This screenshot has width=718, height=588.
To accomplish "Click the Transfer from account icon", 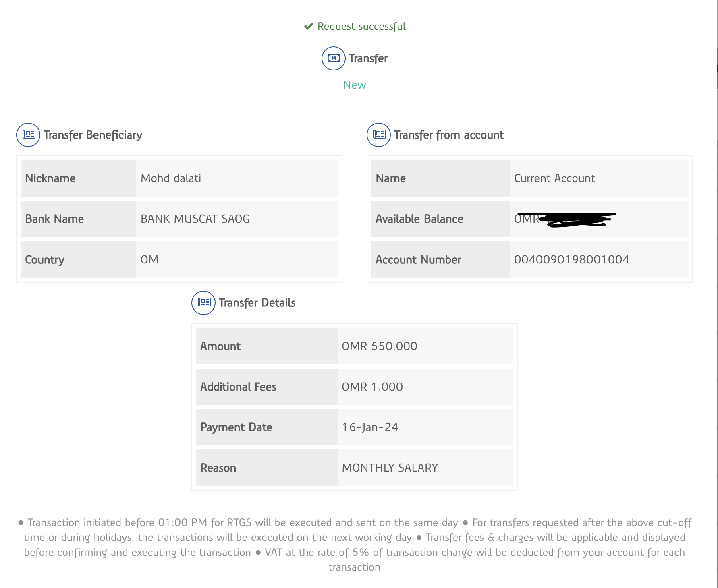I will click(379, 135).
